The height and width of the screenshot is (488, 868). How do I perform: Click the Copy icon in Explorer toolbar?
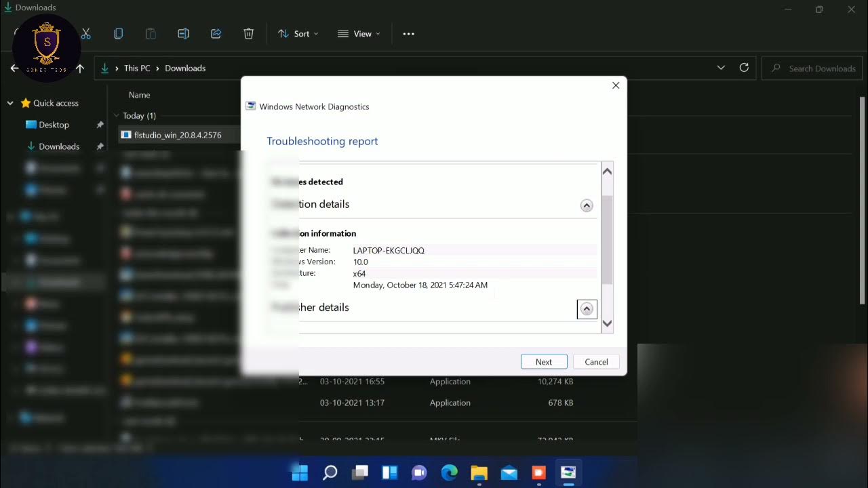coord(119,33)
